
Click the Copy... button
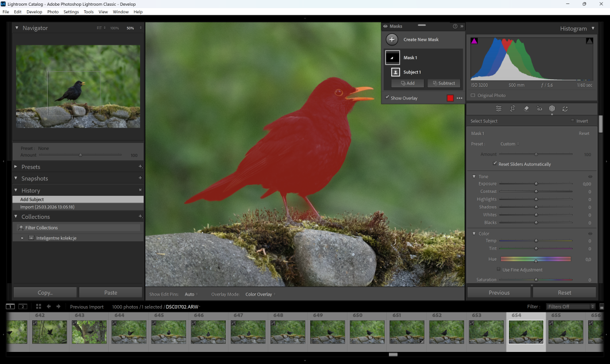click(x=45, y=292)
